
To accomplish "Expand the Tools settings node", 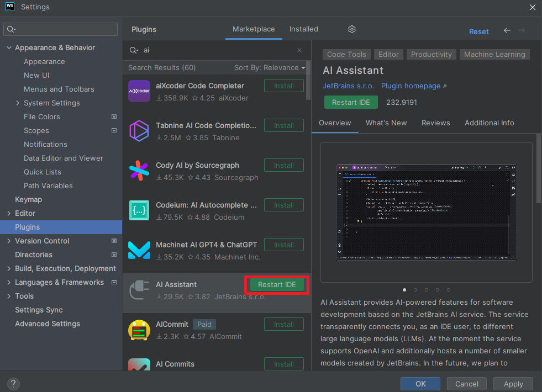I will click(x=9, y=296).
